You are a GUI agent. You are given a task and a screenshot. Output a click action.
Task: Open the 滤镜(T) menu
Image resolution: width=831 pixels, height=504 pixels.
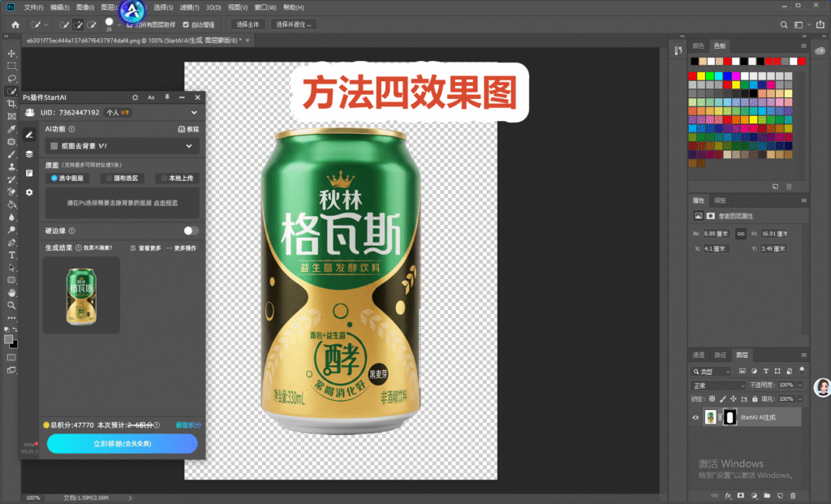click(x=189, y=7)
